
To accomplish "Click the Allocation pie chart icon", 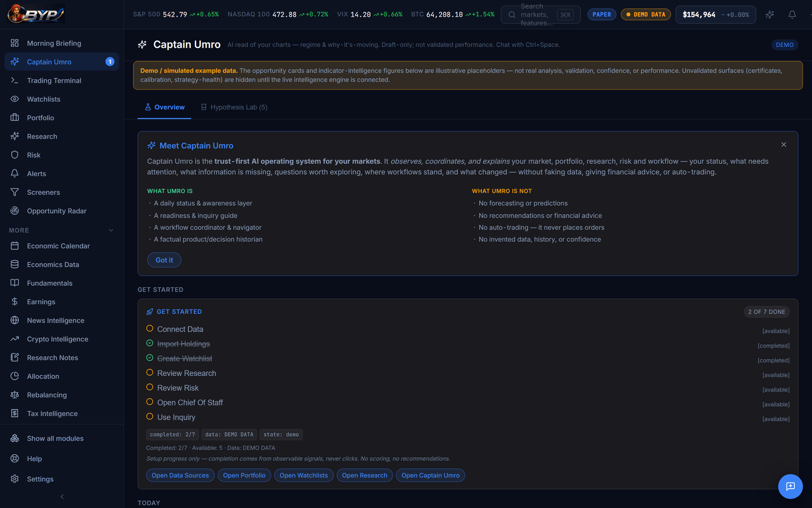I will [15, 376].
